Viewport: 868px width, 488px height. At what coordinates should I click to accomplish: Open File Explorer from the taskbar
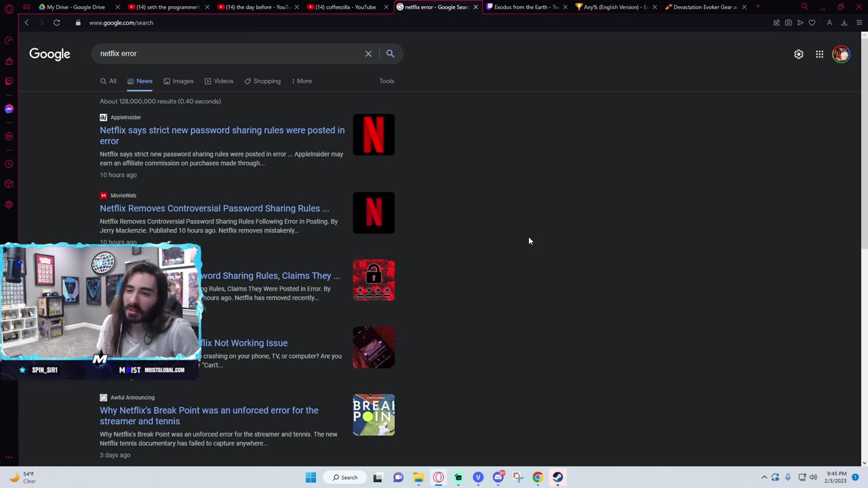[x=418, y=477]
